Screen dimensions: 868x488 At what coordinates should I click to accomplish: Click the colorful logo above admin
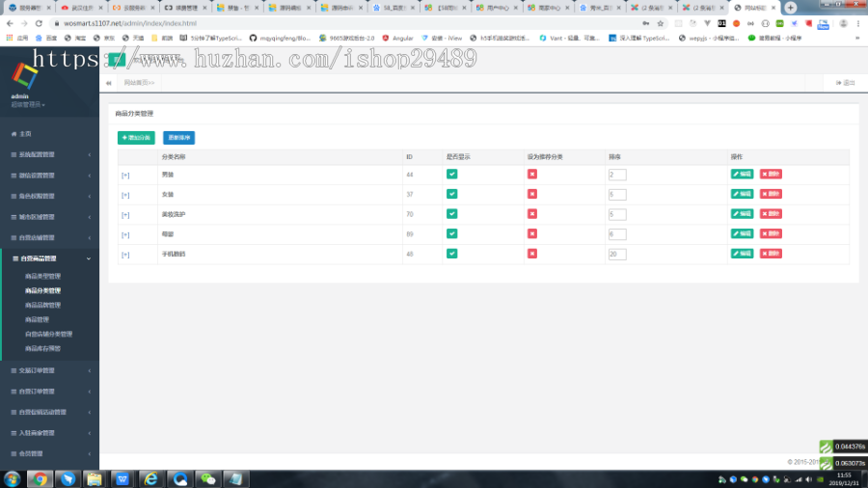(24, 76)
